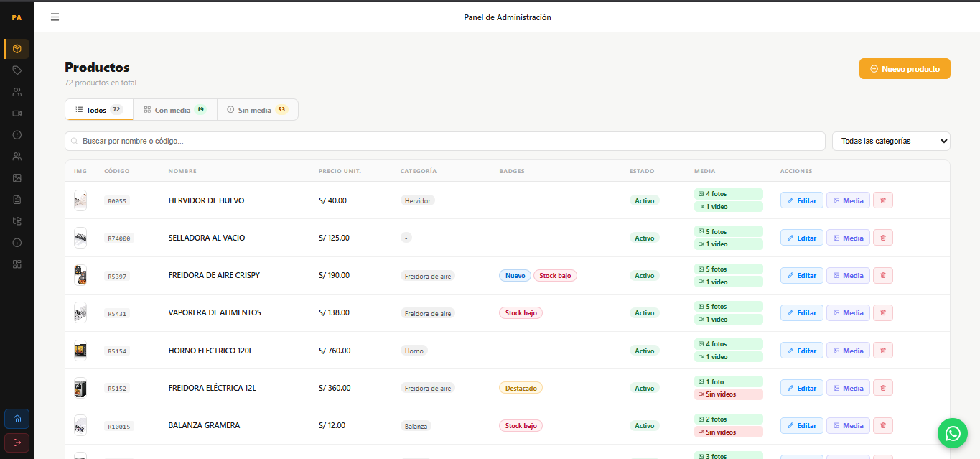Image resolution: width=980 pixels, height=459 pixels.
Task: Open Media for HERVIDOR DE HUEVO
Action: pyautogui.click(x=848, y=200)
